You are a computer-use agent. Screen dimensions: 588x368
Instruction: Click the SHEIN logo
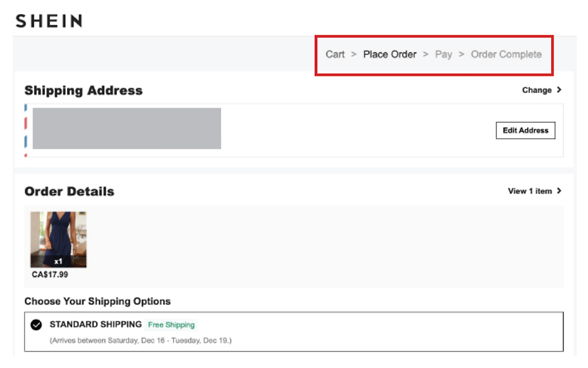pyautogui.click(x=49, y=21)
